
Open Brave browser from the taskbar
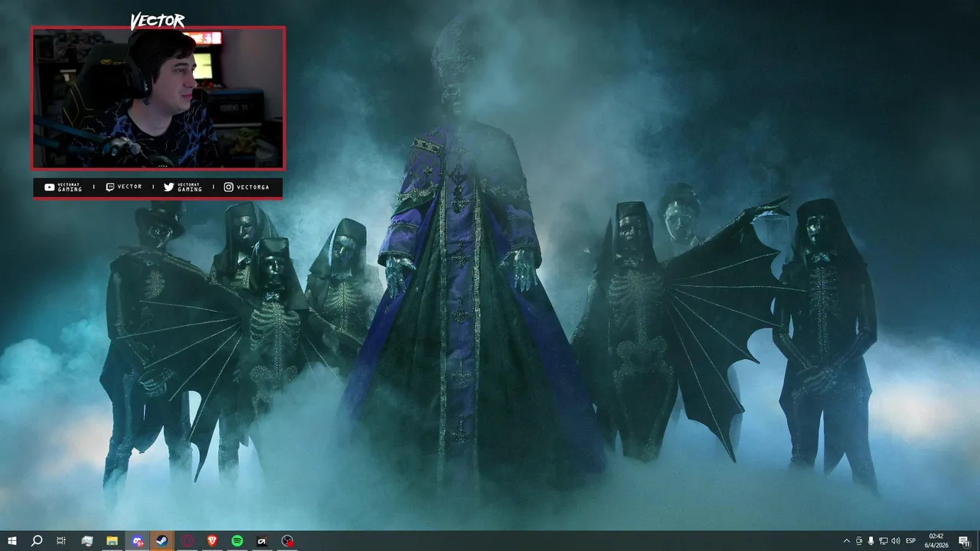tap(212, 541)
